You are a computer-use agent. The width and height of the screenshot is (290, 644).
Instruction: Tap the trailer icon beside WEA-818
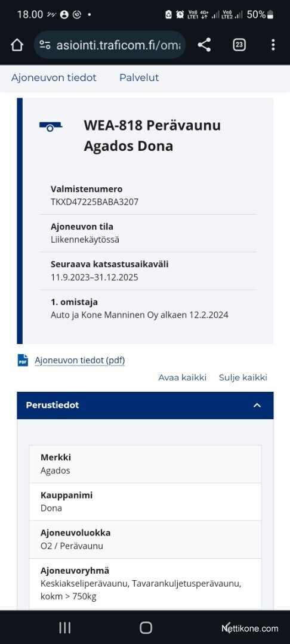[51, 127]
